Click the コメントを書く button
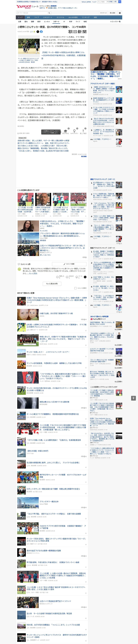Screen dimensions: 138x644 (69, 264)
